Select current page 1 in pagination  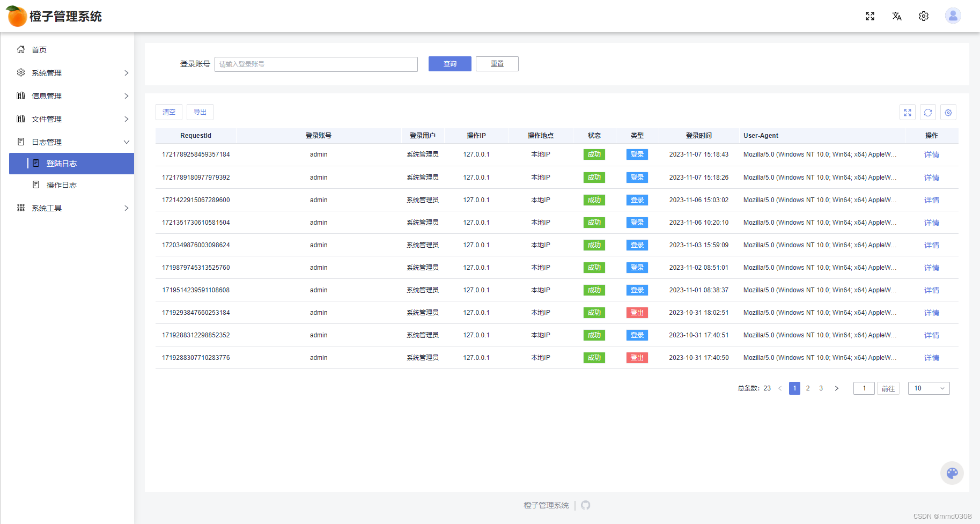[x=795, y=388]
